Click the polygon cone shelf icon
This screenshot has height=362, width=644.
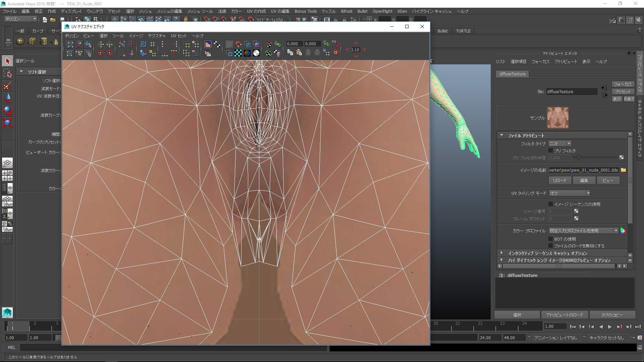coord(55,41)
